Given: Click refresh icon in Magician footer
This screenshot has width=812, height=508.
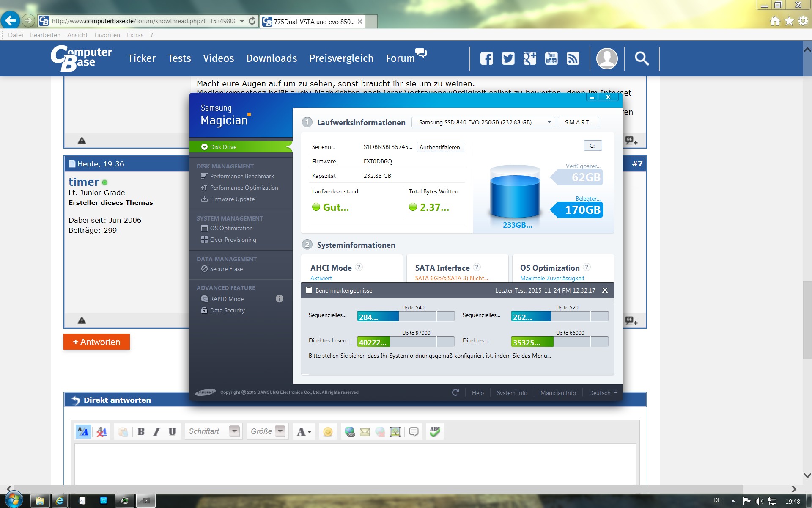Looking at the screenshot, I should (x=455, y=392).
